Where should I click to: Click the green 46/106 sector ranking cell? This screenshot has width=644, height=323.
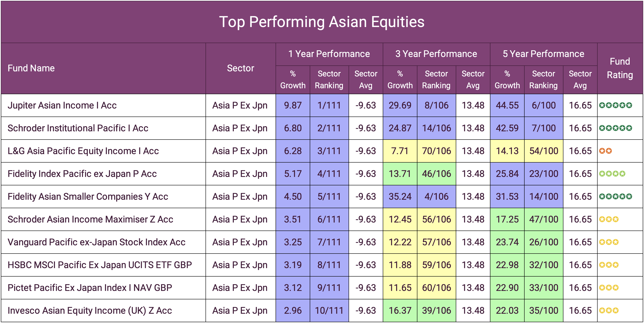(436, 174)
